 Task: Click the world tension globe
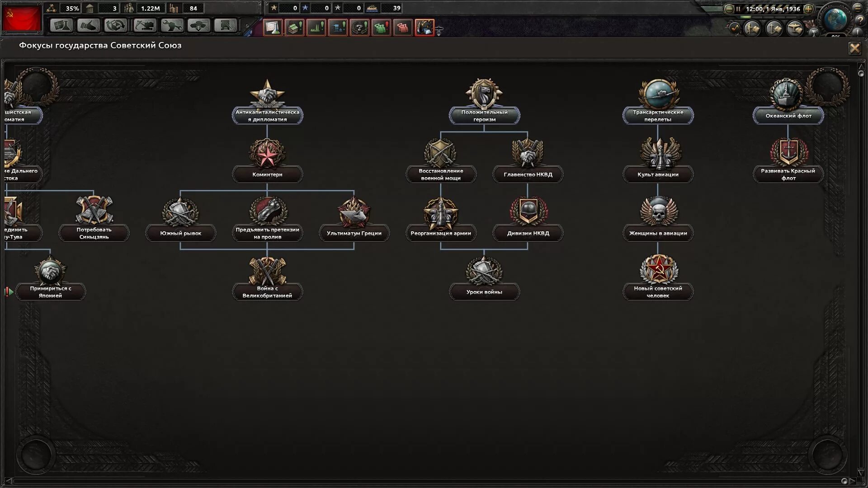coord(835,19)
